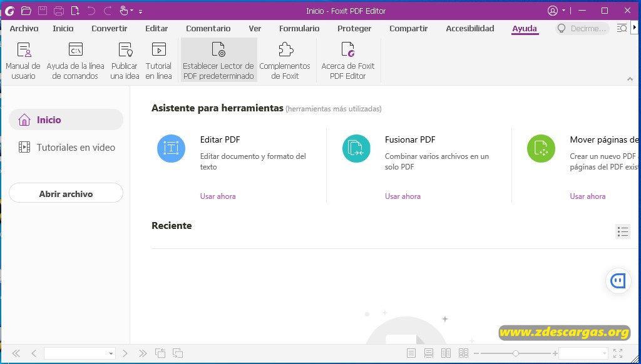Switch to the Inicio ribbon tab
Screen dimensions: 641x364
tap(63, 29)
